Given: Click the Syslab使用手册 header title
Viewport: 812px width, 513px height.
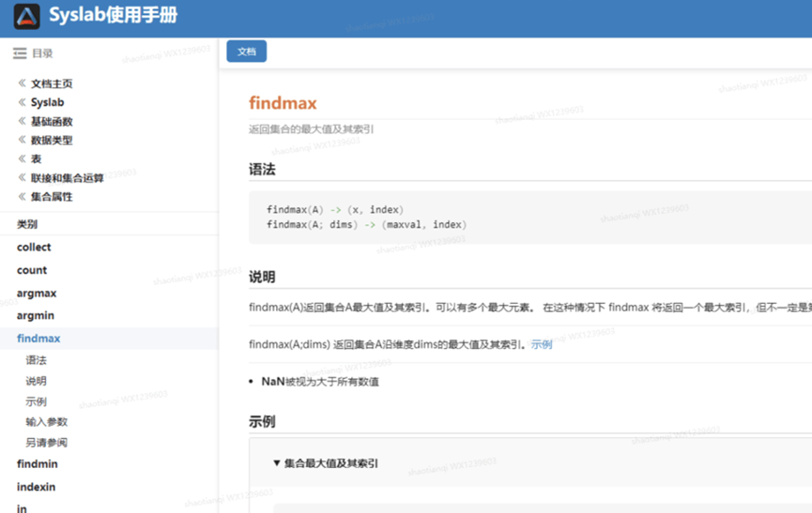Looking at the screenshot, I should click(113, 15).
